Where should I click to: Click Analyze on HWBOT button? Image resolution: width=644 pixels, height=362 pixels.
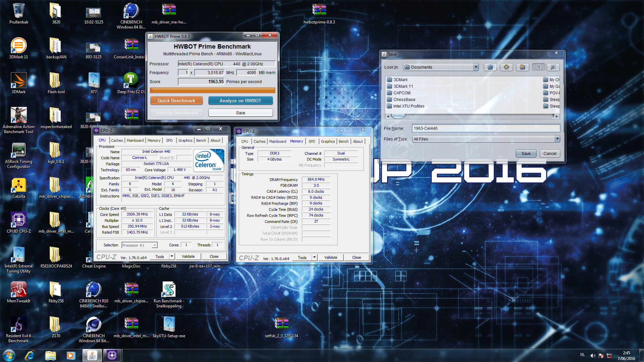tap(240, 101)
